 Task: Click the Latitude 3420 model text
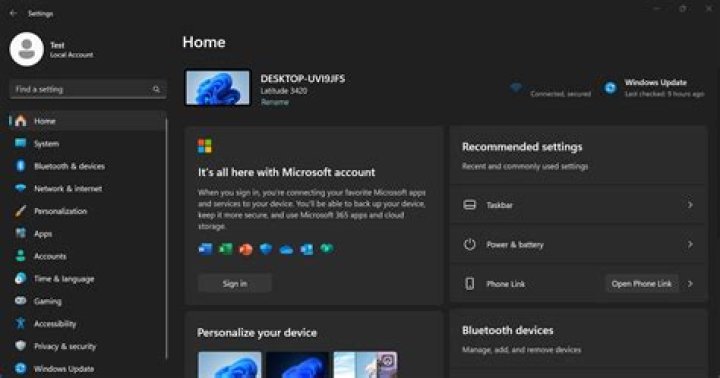[284, 91]
